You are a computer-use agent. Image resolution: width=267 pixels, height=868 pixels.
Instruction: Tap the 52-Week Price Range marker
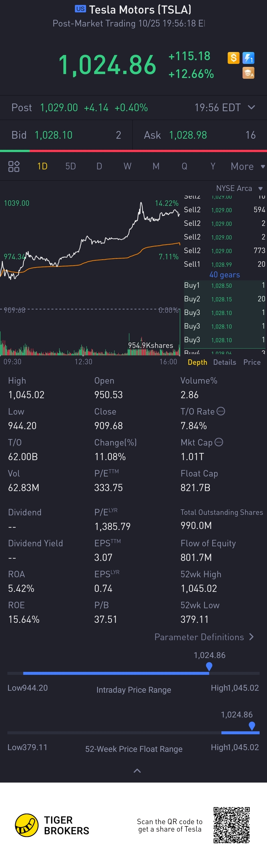pyautogui.click(x=251, y=726)
